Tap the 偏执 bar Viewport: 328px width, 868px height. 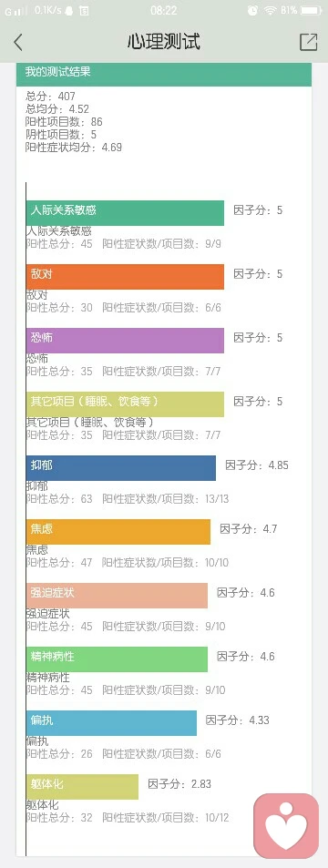pyautogui.click(x=111, y=722)
